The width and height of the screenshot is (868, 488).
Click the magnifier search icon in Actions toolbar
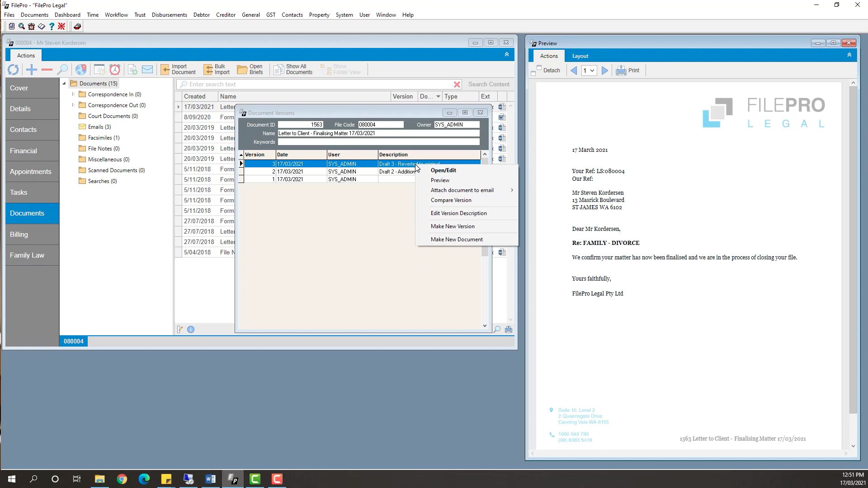pyautogui.click(x=62, y=70)
